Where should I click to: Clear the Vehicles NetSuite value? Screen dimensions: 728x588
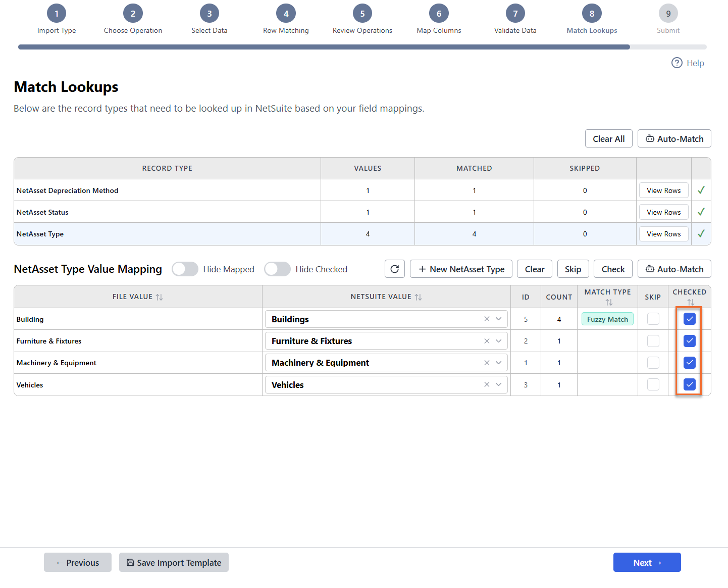(x=487, y=384)
